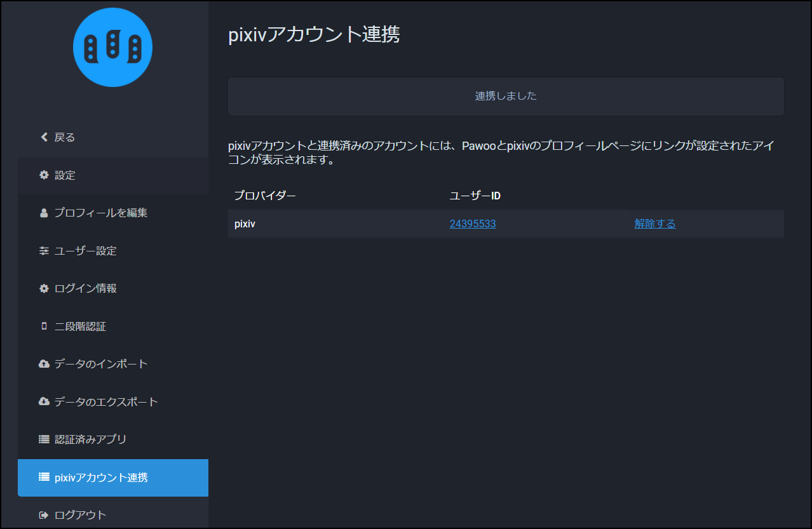Choose the ログアウト text label

[x=81, y=515]
